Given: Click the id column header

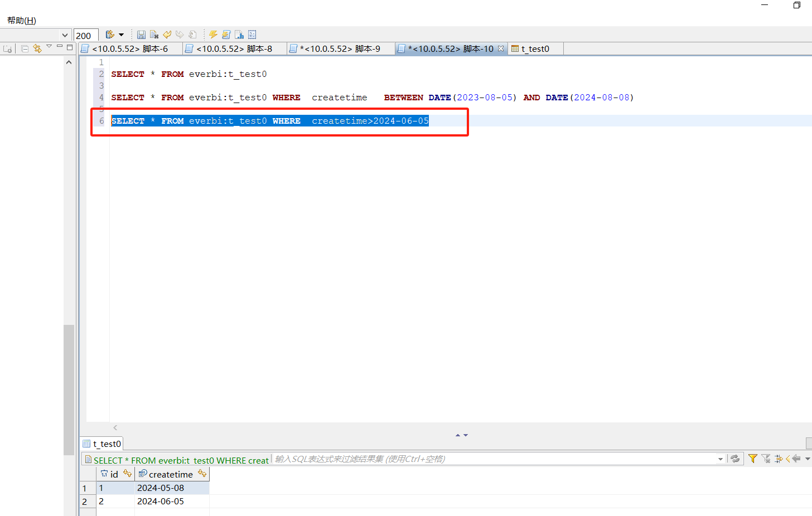Looking at the screenshot, I should [115, 474].
